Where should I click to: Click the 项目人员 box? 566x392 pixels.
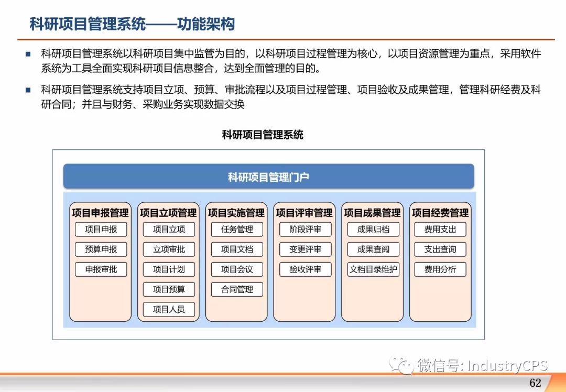point(169,309)
